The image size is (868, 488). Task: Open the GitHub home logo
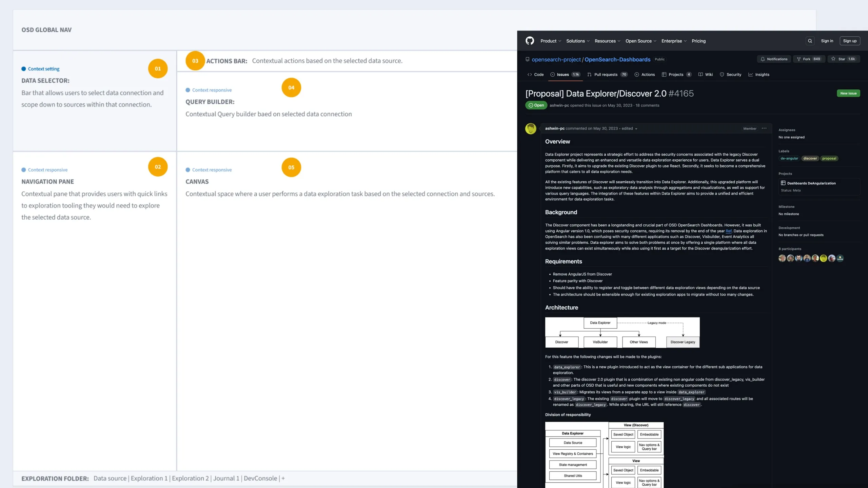(x=530, y=41)
